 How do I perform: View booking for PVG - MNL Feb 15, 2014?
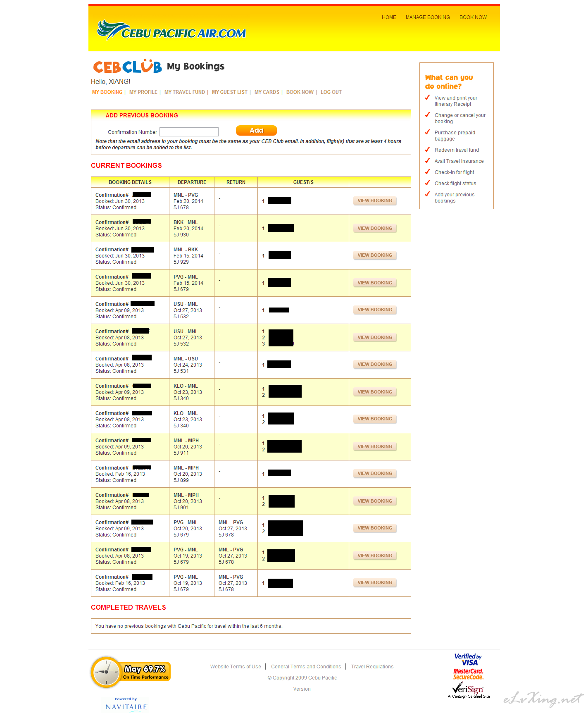click(x=375, y=283)
